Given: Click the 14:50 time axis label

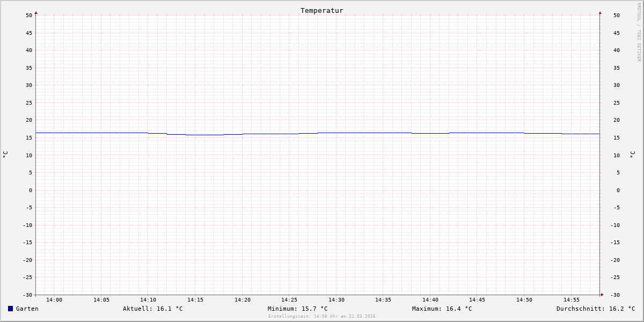Looking at the screenshot, I should pyautogui.click(x=524, y=300).
